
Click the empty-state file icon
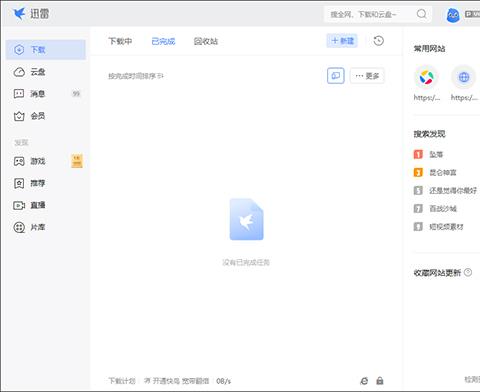[246, 219]
